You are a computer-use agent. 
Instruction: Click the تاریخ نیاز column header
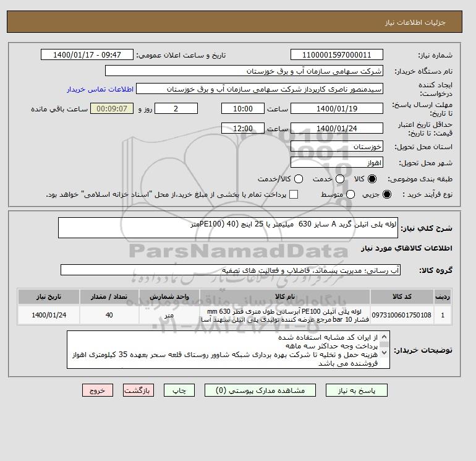tap(49, 296)
